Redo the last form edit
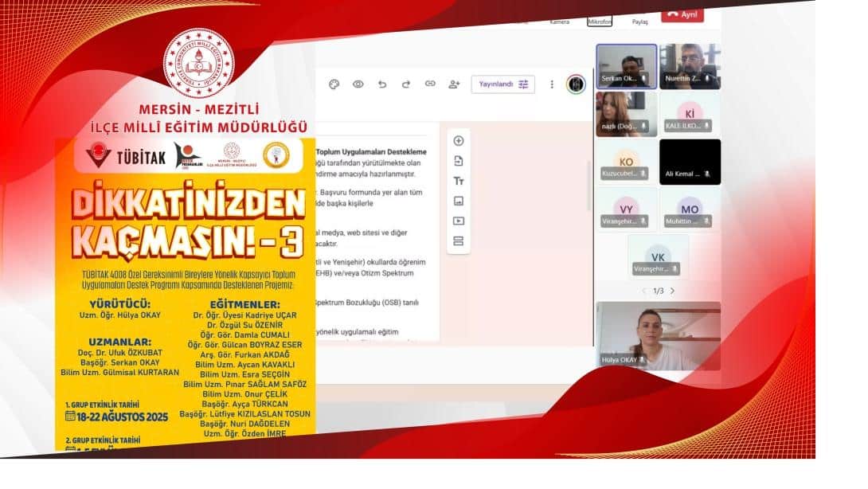Image resolution: width=868 pixels, height=489 pixels. (x=406, y=84)
